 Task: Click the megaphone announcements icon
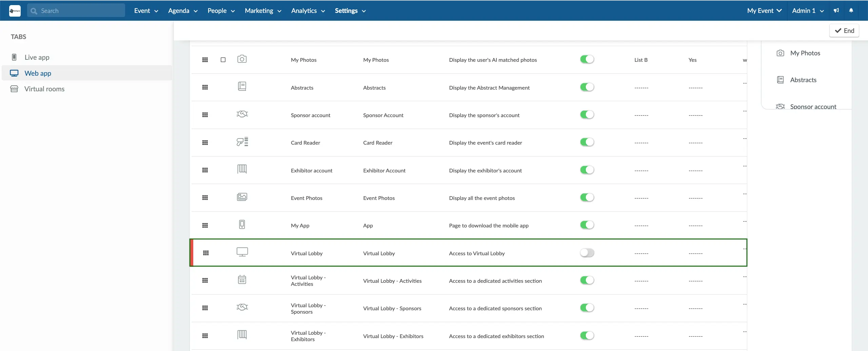[836, 11]
